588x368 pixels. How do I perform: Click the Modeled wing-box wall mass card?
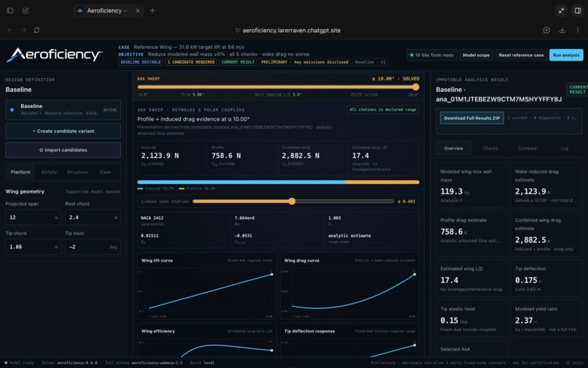(472, 185)
